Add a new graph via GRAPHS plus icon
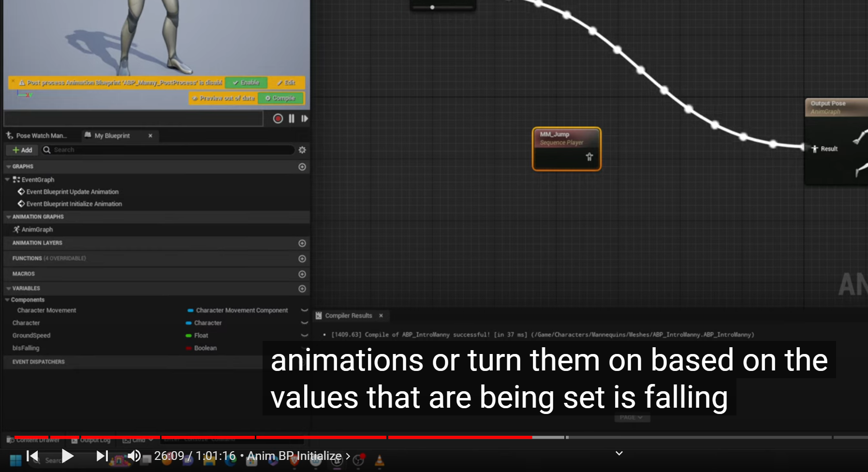The width and height of the screenshot is (868, 472). (302, 167)
